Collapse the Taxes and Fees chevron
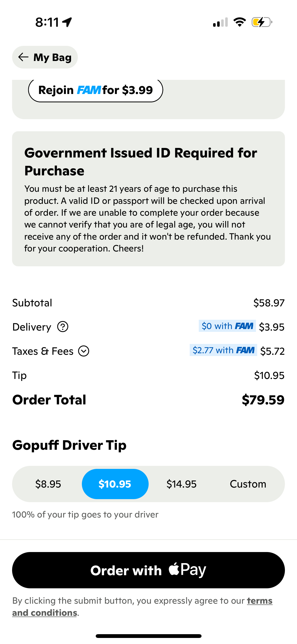Image resolution: width=297 pixels, height=644 pixels. point(84,351)
